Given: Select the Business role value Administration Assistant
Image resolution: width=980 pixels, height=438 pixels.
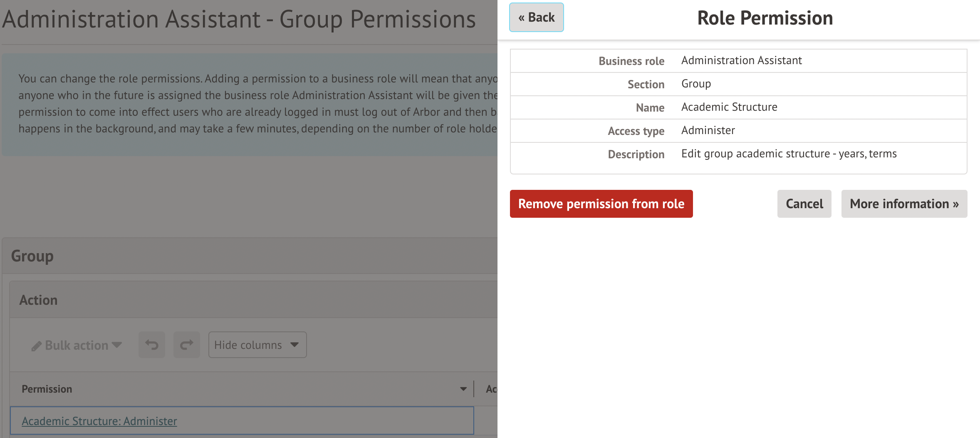Looking at the screenshot, I should [x=741, y=60].
